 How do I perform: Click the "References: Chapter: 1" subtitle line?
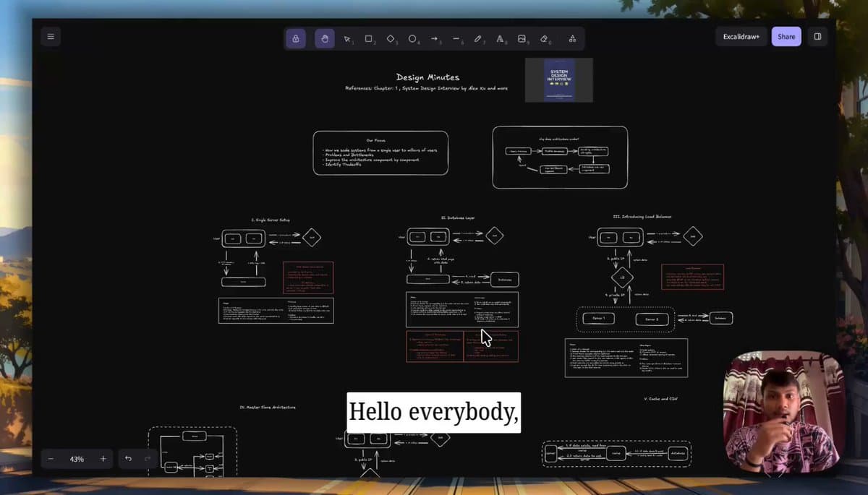pos(426,88)
